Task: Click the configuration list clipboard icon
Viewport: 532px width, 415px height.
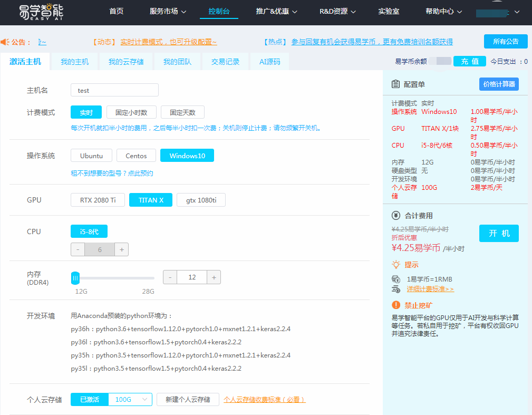Action: [x=395, y=84]
